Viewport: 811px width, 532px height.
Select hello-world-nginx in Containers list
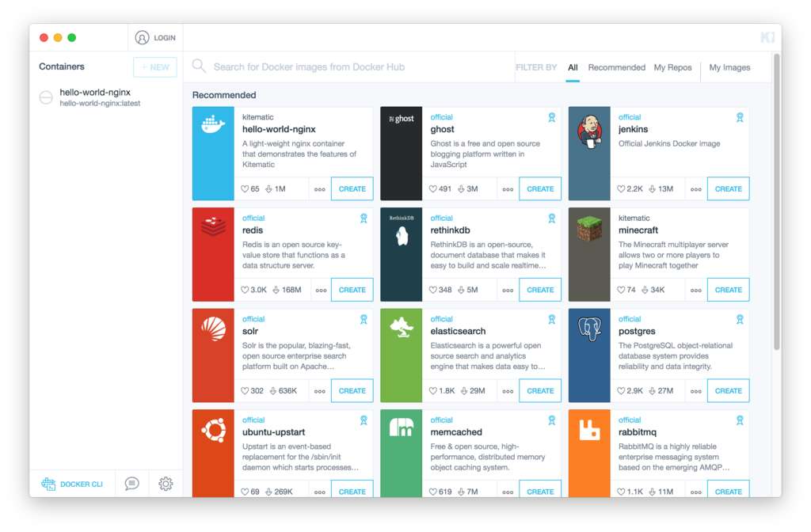106,97
